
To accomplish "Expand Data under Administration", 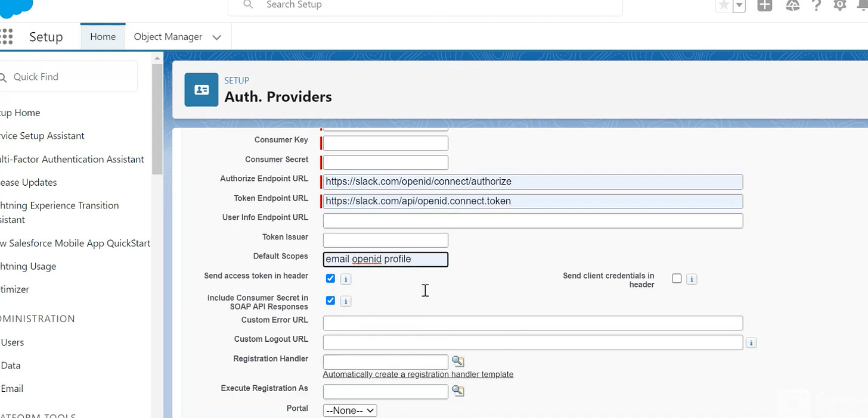I will 11,366.
